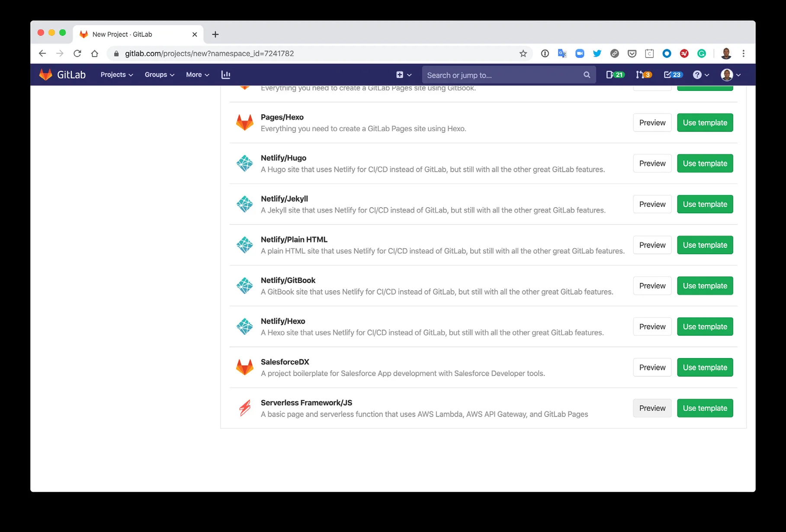
Task: Click the Twitter extension icon
Action: (597, 54)
